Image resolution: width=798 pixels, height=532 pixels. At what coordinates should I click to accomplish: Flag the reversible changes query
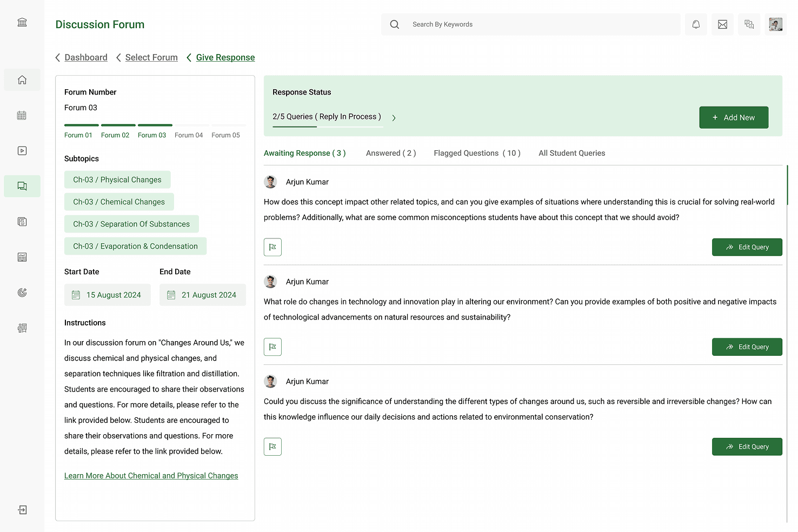pos(272,447)
